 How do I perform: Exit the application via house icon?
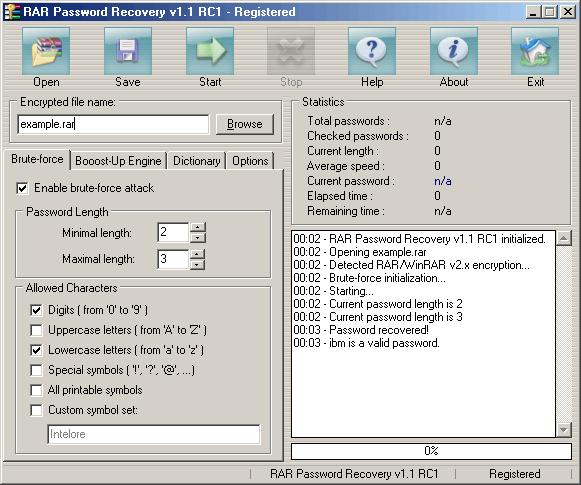tap(535, 51)
